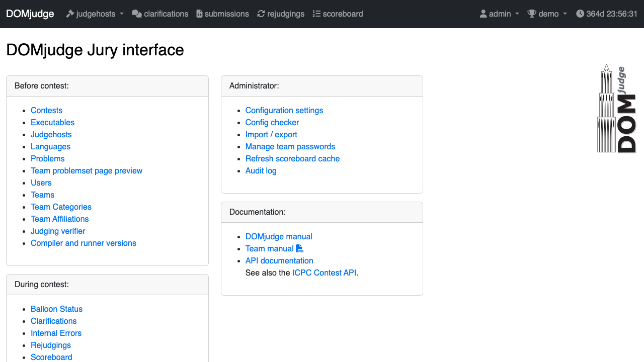Click the judgehosts gavel icon
Viewport: 644px width, 362px height.
(x=70, y=14)
